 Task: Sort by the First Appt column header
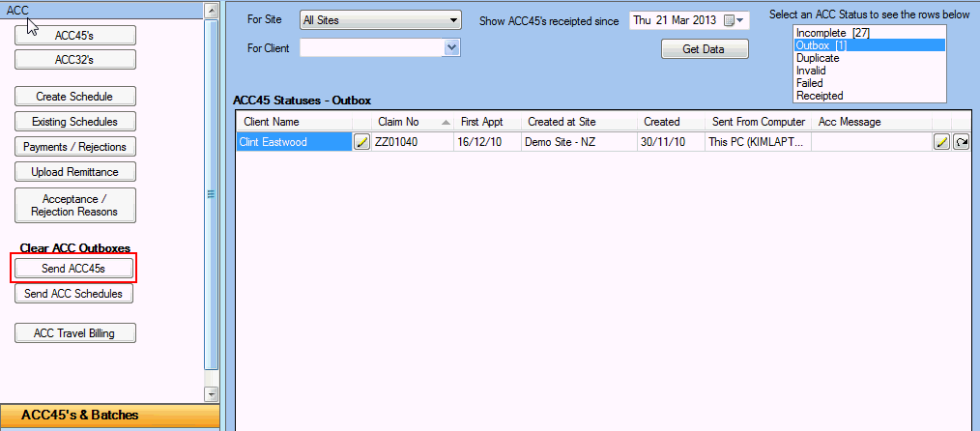click(487, 122)
